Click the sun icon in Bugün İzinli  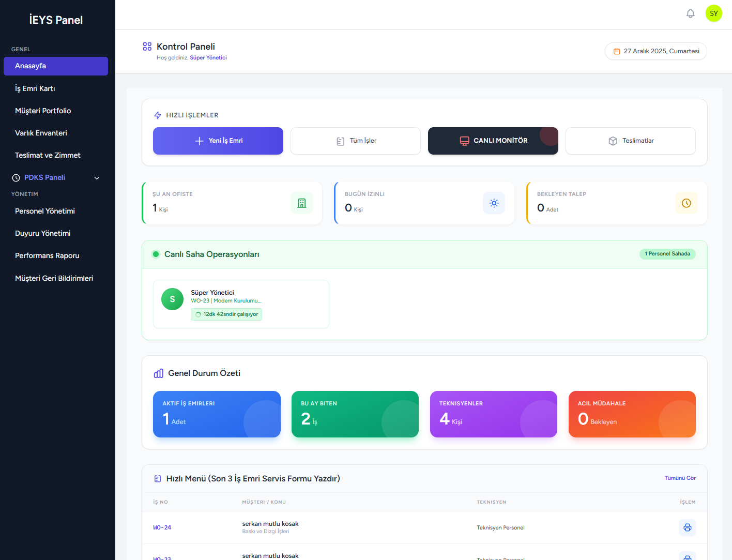[x=494, y=203]
